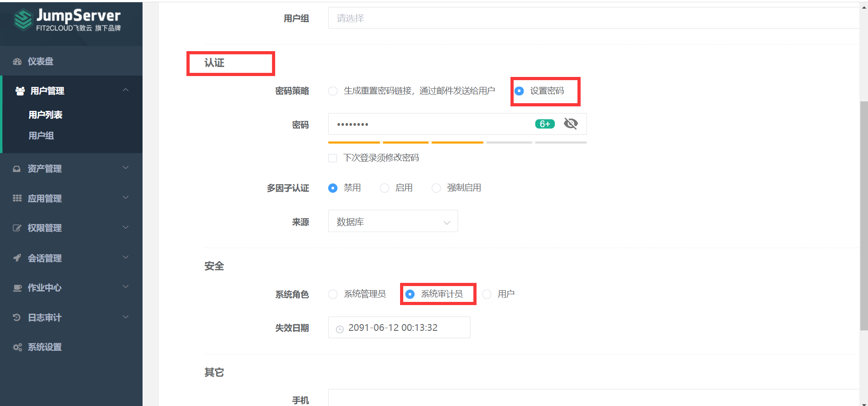Viewport: 868px width, 406px height.
Task: Select 启用 for multi-factor authentication
Action: click(x=384, y=188)
